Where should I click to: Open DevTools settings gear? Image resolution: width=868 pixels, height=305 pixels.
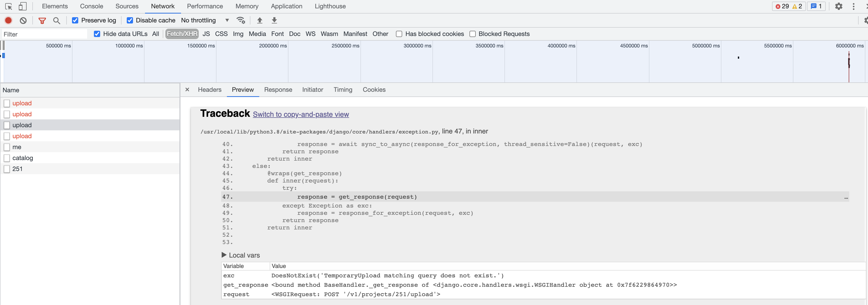[x=839, y=6]
